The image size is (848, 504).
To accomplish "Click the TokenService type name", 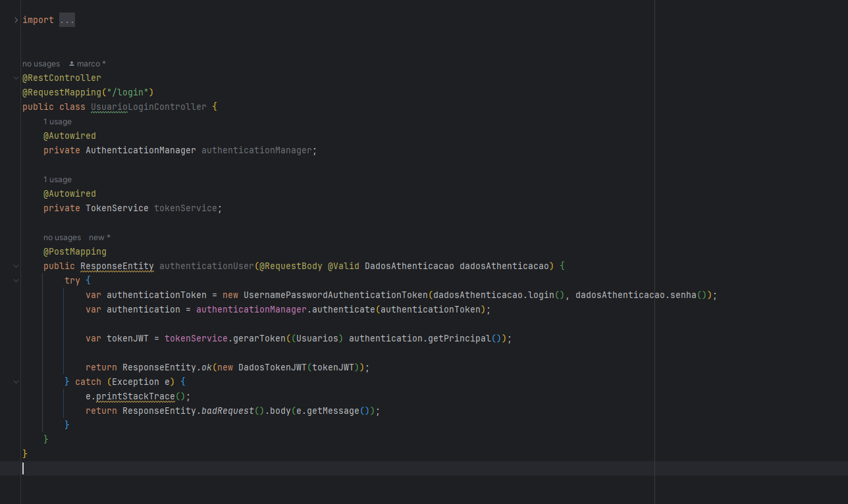I will point(117,209).
